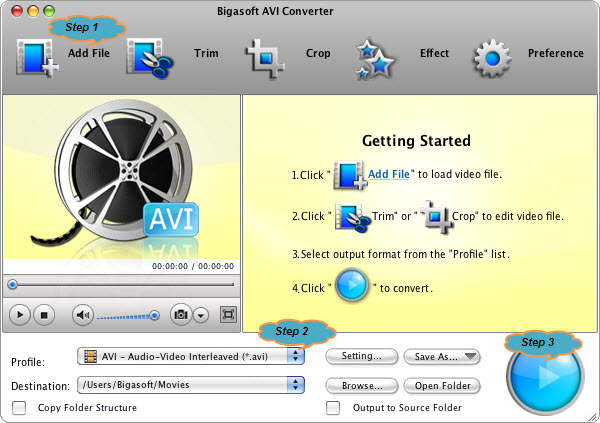Viewport: 600px width, 423px height.
Task: Click the AVI film reel preview image
Action: [122, 177]
